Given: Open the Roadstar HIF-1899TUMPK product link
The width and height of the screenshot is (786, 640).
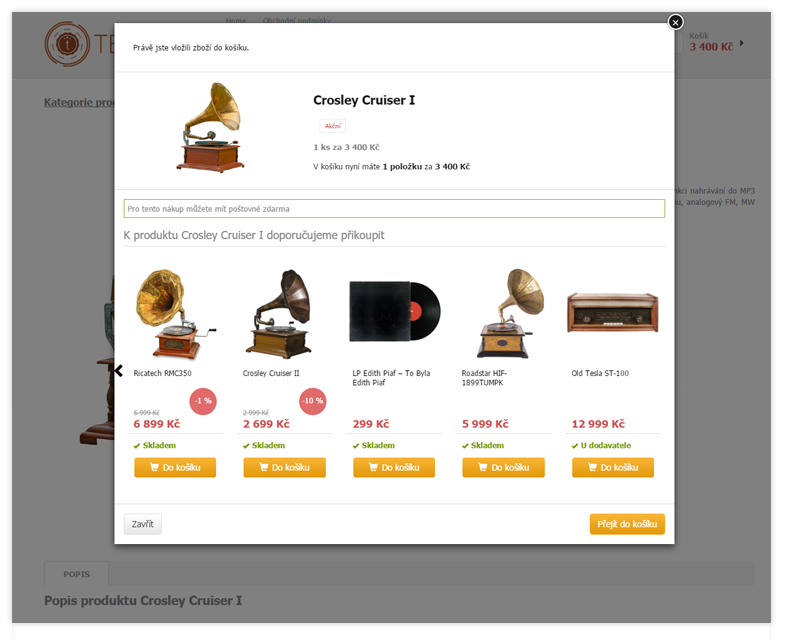Looking at the screenshot, I should click(484, 378).
